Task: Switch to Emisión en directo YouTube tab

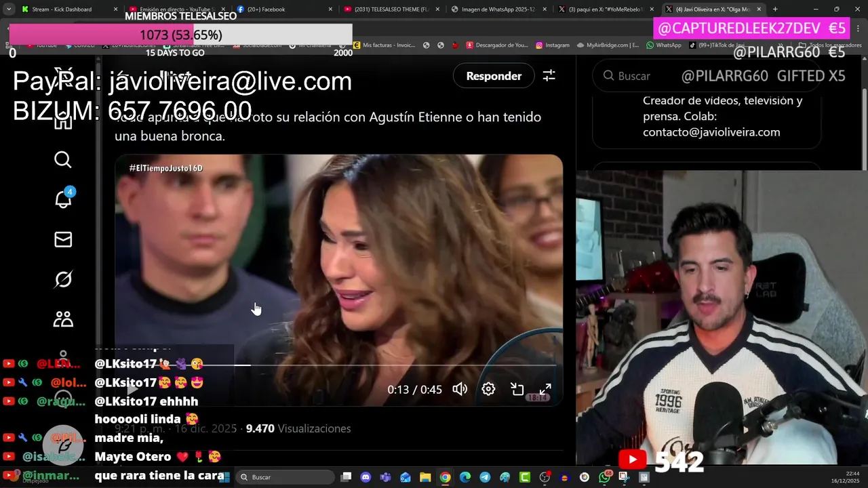Action: pos(176,9)
